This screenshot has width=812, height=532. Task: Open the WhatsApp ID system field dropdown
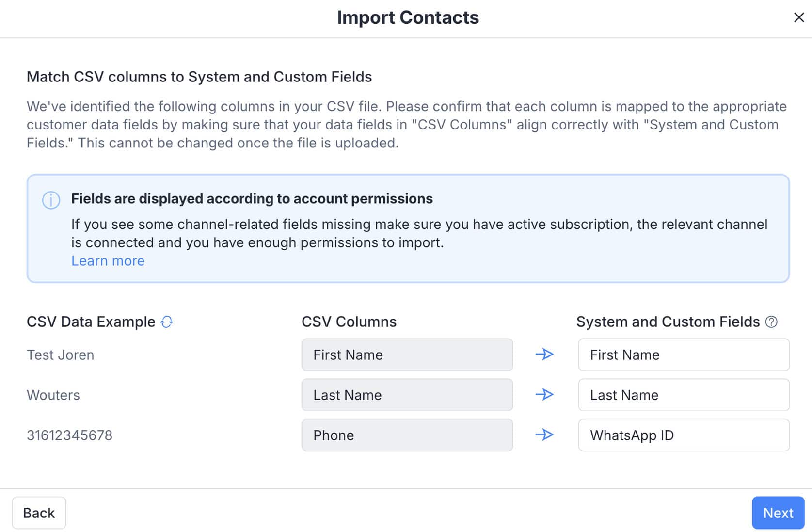pyautogui.click(x=684, y=435)
